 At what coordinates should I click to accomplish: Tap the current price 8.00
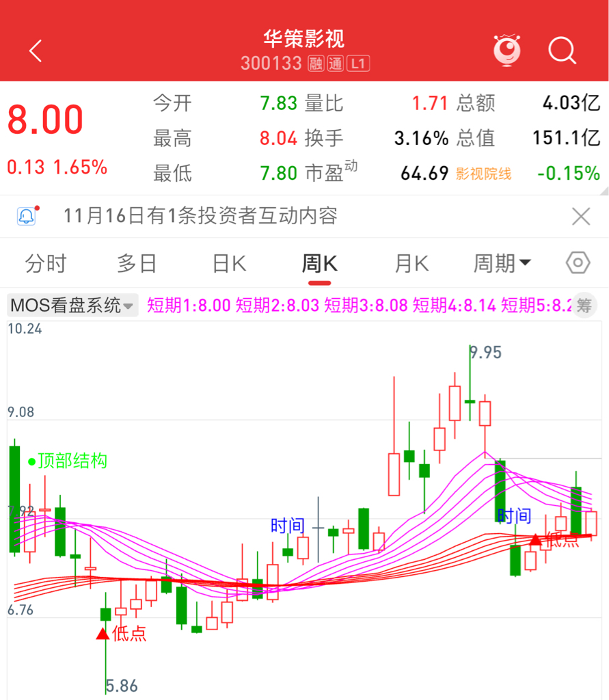(45, 120)
